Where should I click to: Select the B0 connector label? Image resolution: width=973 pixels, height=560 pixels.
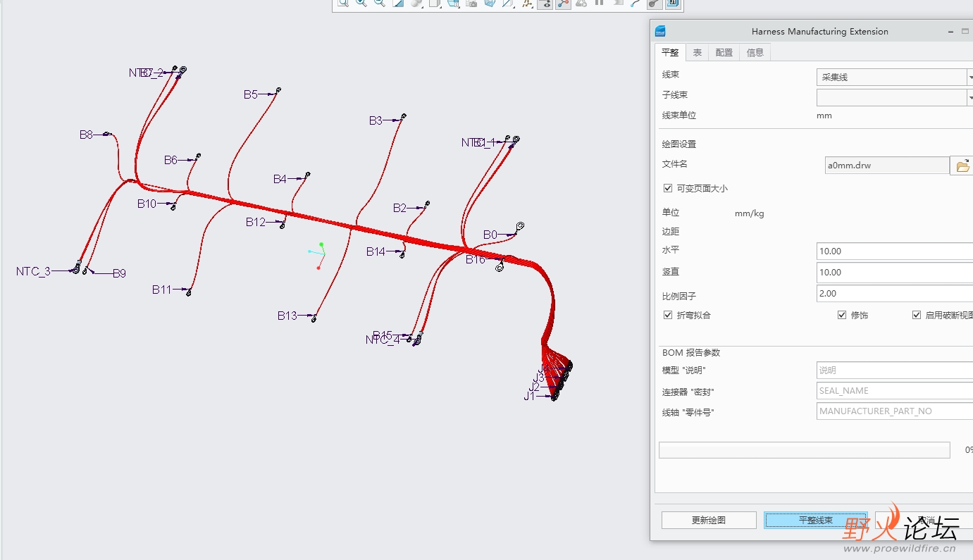click(x=490, y=235)
